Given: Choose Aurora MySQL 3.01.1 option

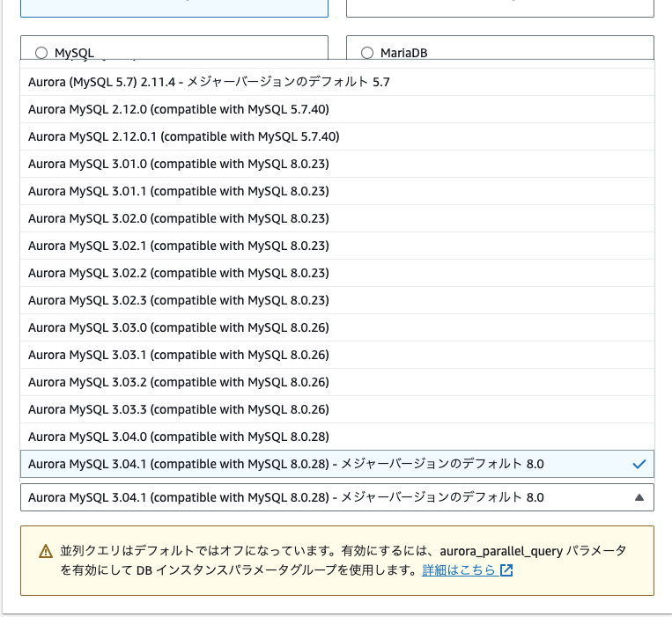Looking at the screenshot, I should (x=337, y=191).
